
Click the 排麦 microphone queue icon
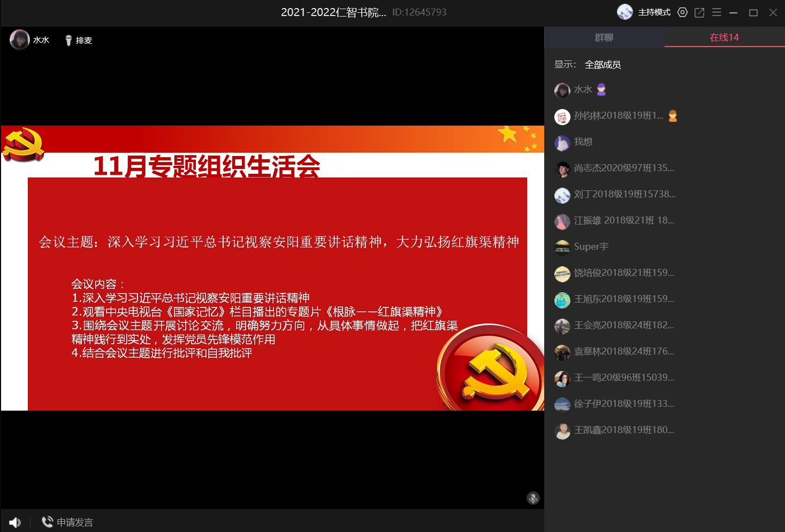point(68,41)
